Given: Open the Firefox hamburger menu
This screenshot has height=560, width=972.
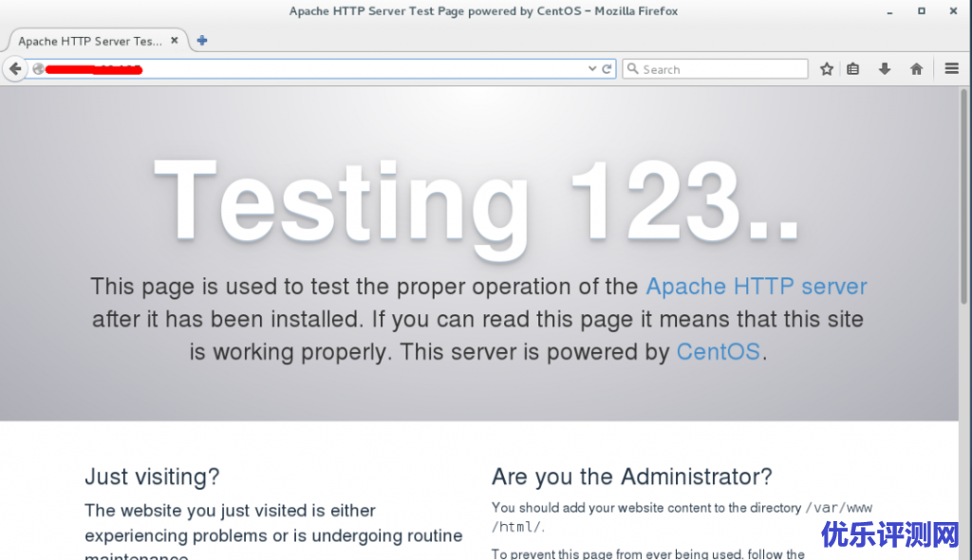Looking at the screenshot, I should pyautogui.click(x=952, y=69).
